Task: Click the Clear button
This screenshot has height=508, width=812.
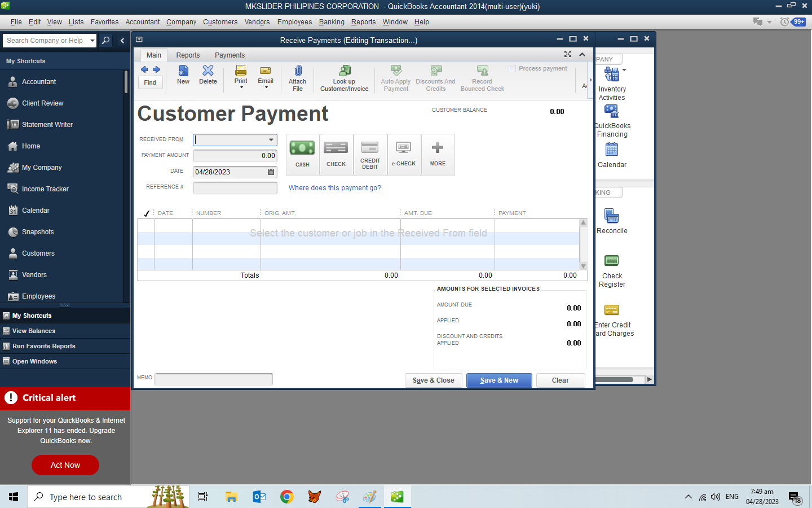Action: [561, 380]
